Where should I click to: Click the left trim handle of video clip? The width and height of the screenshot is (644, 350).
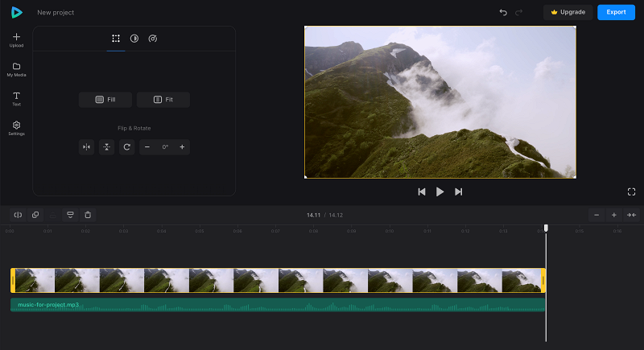[13, 280]
